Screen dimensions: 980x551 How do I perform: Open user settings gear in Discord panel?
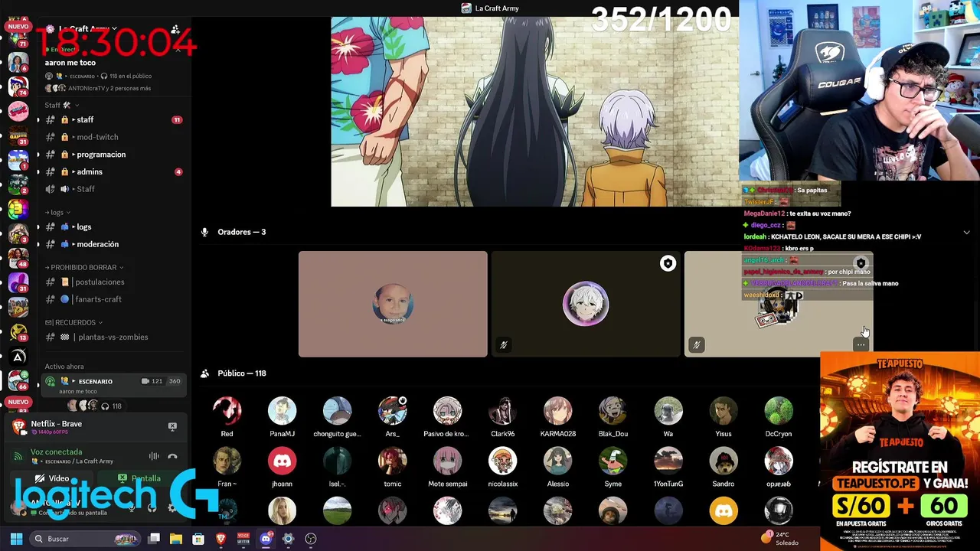(171, 507)
